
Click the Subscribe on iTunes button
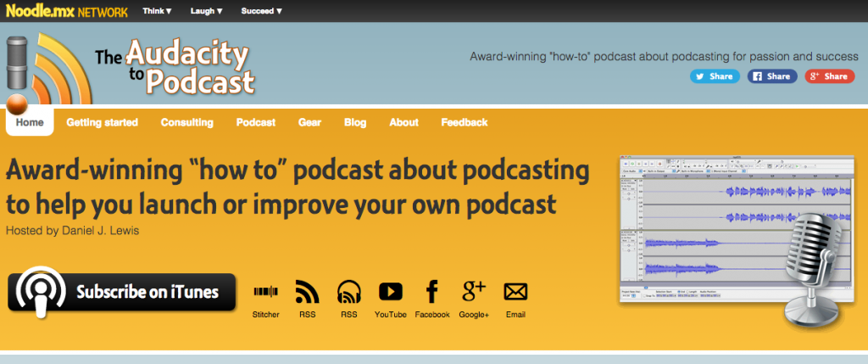(x=122, y=292)
